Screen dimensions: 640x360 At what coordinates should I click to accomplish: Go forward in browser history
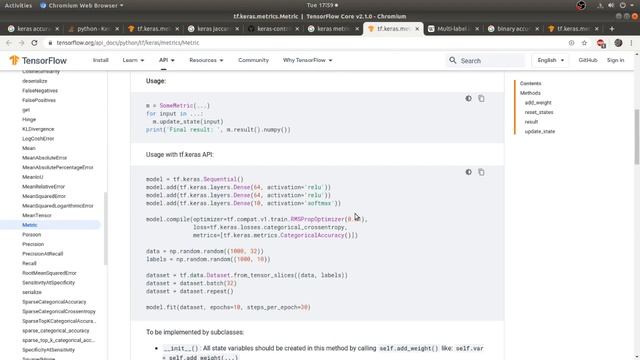(21, 43)
